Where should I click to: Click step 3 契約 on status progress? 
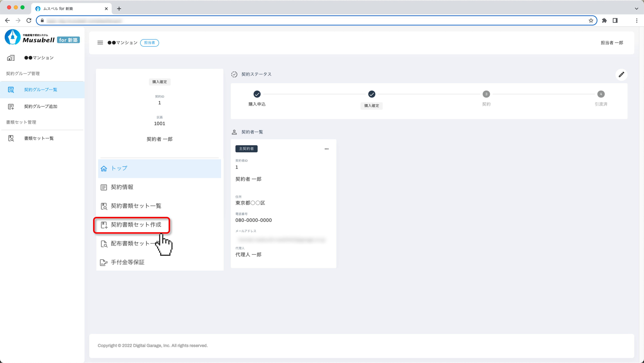(486, 94)
